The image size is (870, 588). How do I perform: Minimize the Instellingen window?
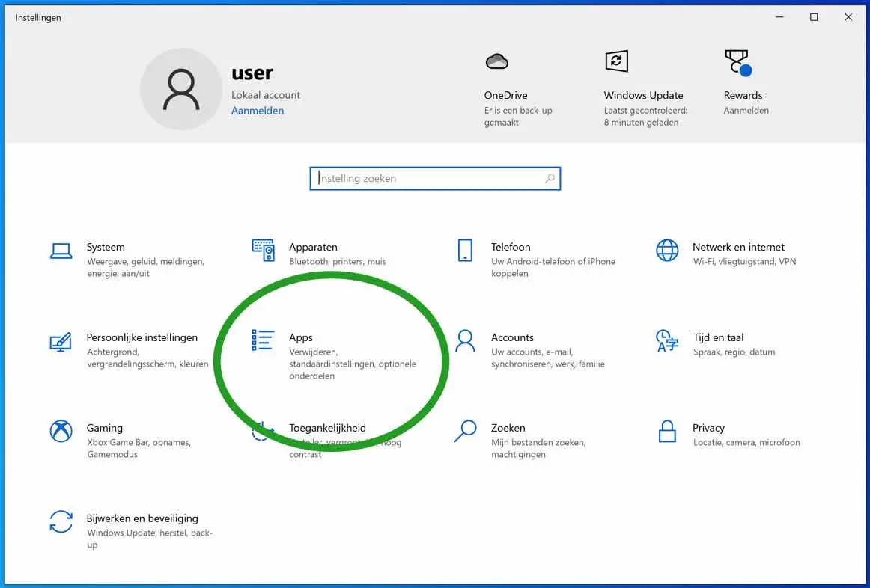(x=779, y=17)
